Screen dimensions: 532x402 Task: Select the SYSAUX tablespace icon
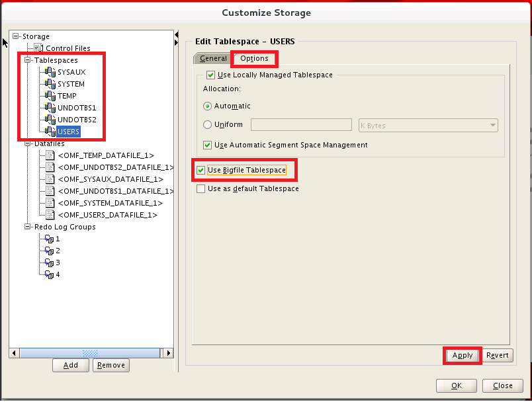click(x=50, y=72)
